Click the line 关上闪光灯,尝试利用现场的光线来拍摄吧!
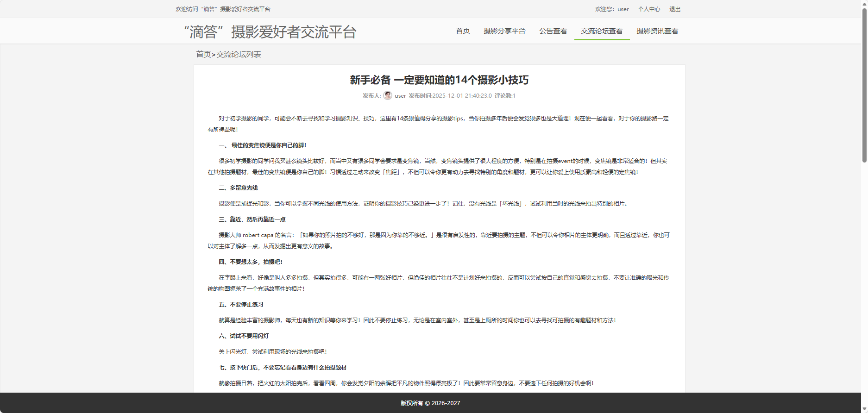 tap(273, 352)
